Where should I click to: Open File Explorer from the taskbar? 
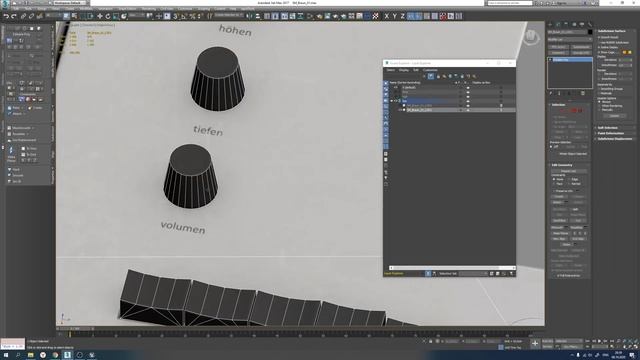31,355
